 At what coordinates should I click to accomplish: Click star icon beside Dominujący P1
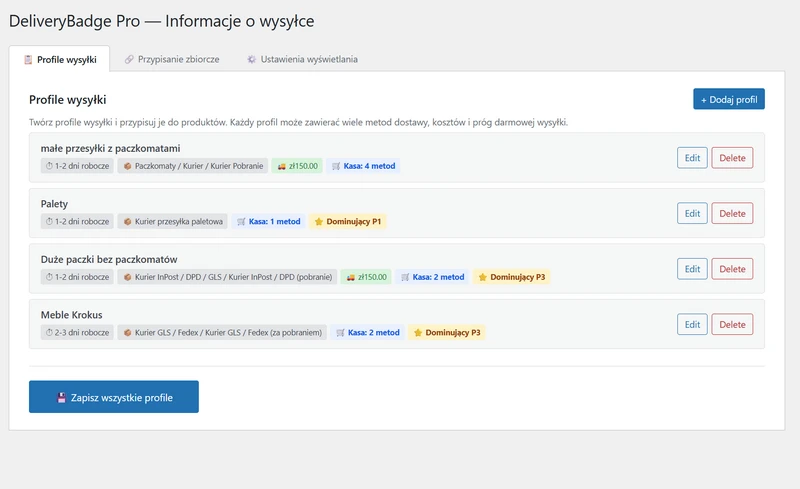[319, 222]
